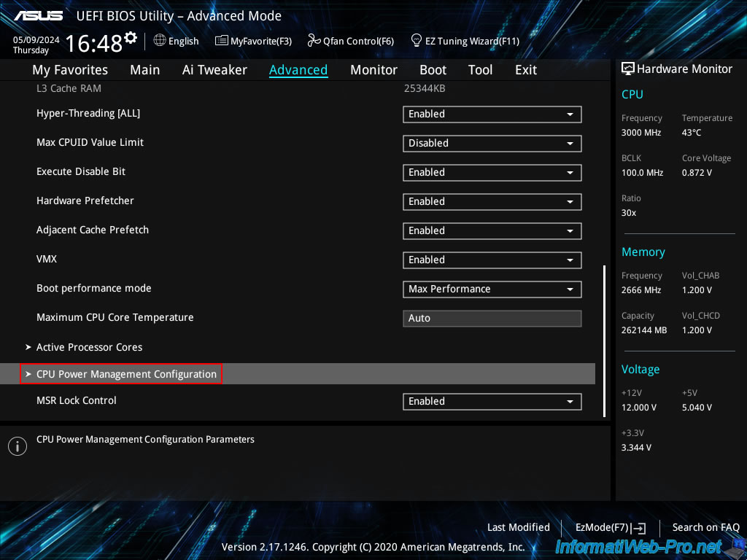The height and width of the screenshot is (560, 747).
Task: Click the info icon in help panel
Action: 17,446
